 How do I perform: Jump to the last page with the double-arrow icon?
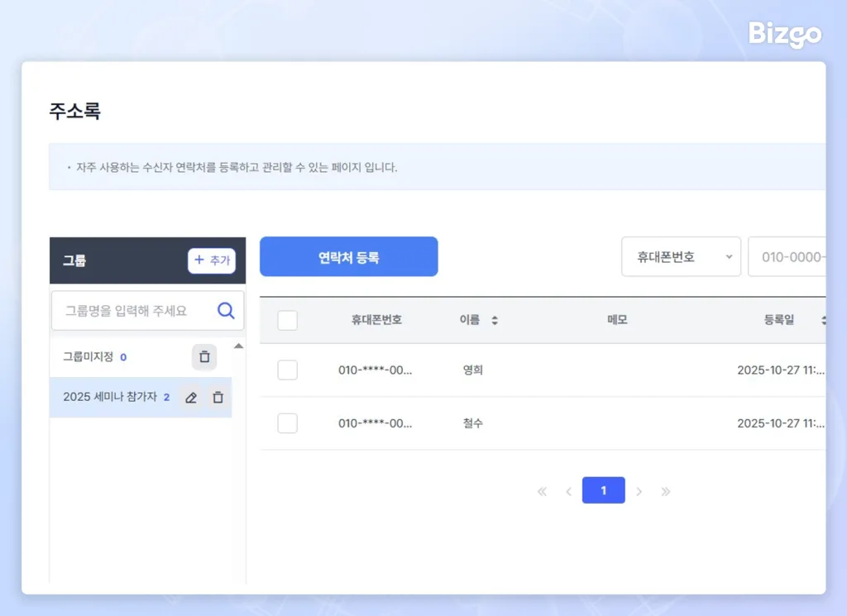point(666,490)
